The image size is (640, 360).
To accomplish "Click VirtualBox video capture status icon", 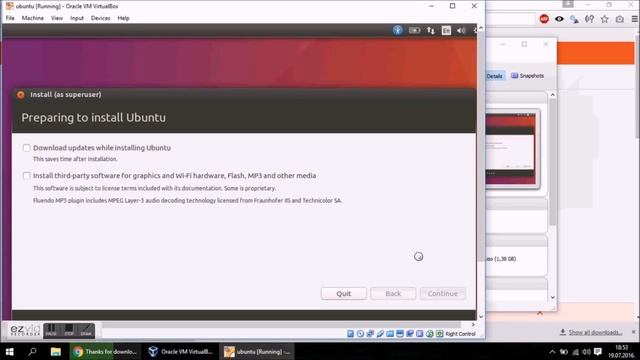I will 409,333.
